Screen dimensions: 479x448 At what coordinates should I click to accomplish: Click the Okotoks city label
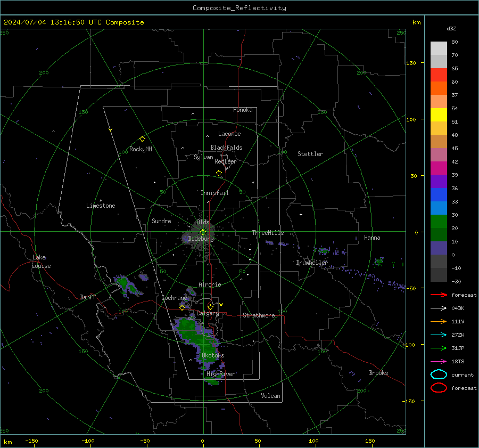213,355
